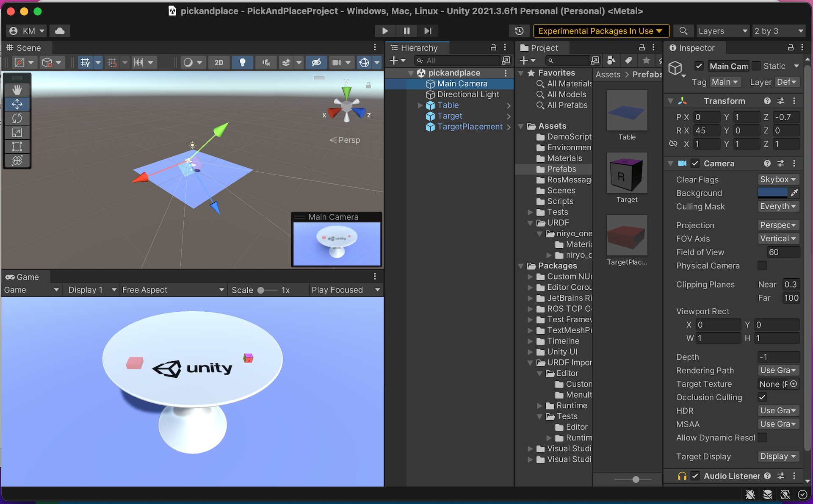The height and width of the screenshot is (504, 813).
Task: Click the Scene view perspective lock icon
Action: click(x=368, y=86)
